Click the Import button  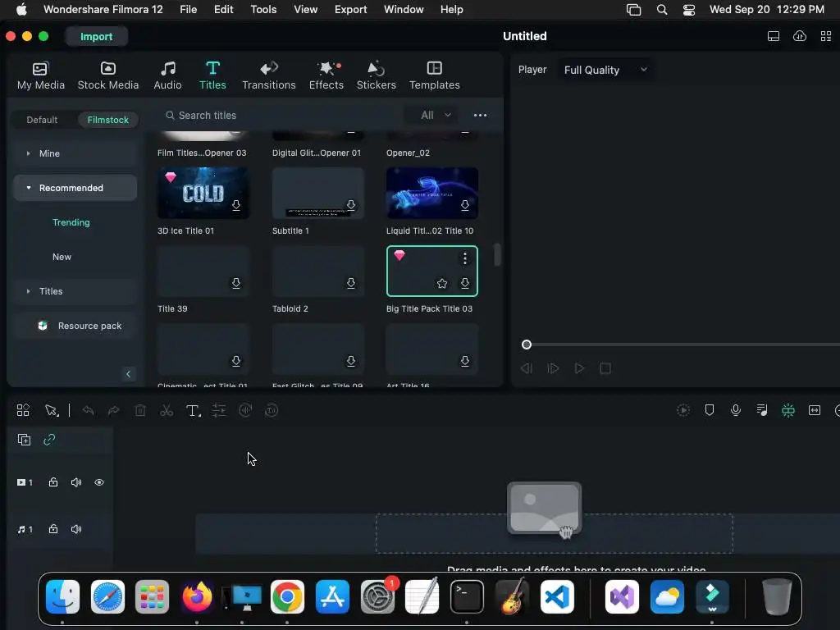[97, 36]
